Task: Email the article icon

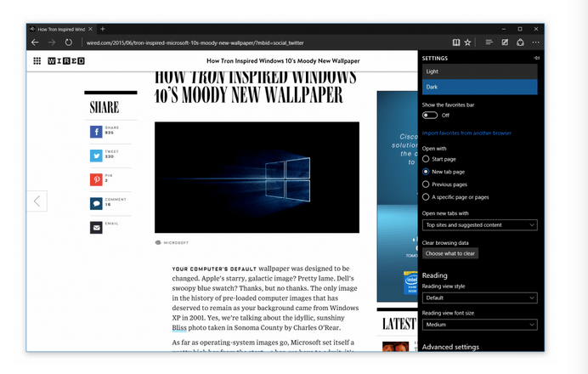Action: (x=96, y=227)
